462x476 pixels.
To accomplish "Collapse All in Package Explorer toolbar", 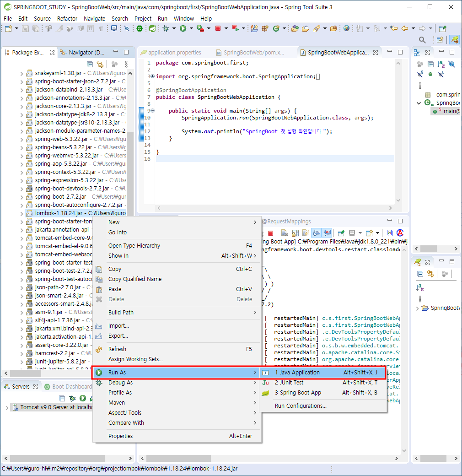I will [x=90, y=65].
